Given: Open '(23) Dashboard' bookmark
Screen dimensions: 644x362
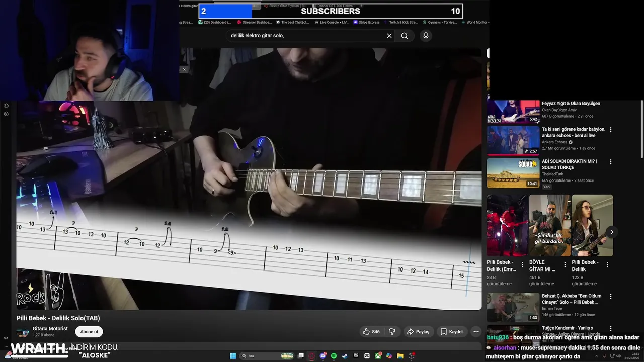Looking at the screenshot, I should pos(215,22).
